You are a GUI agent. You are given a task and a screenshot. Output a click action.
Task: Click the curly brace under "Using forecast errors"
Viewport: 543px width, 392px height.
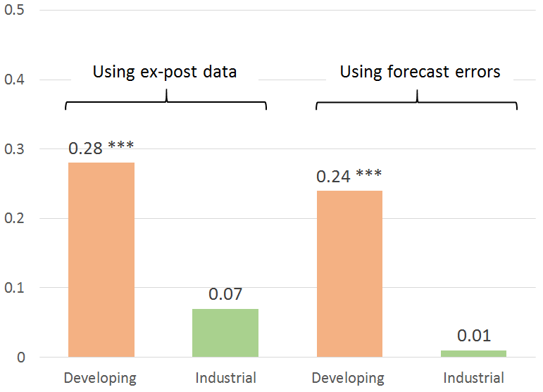tap(416, 102)
